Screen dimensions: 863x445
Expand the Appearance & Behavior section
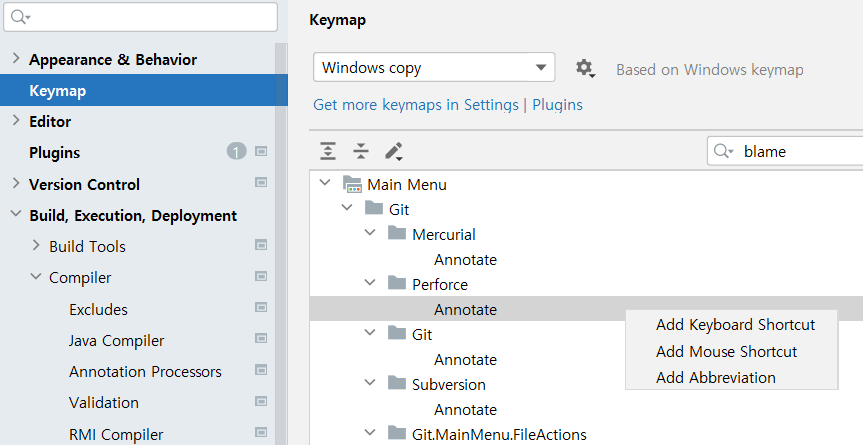click(16, 59)
